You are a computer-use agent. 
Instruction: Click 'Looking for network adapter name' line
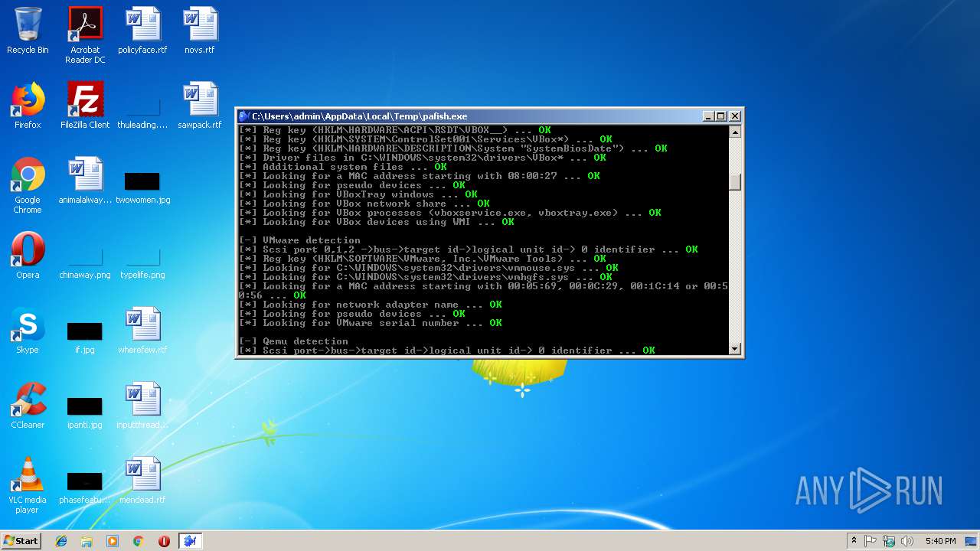[370, 305]
